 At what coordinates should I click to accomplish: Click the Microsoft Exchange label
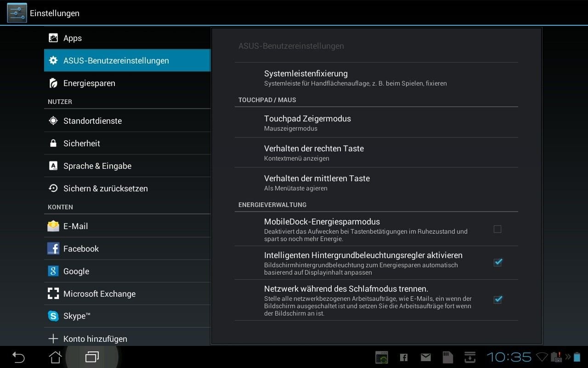click(x=99, y=293)
